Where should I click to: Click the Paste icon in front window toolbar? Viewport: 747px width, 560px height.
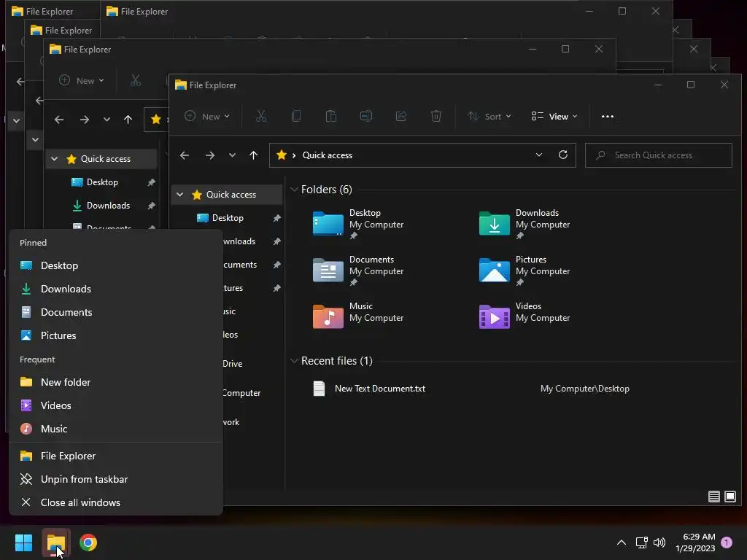tap(330, 116)
